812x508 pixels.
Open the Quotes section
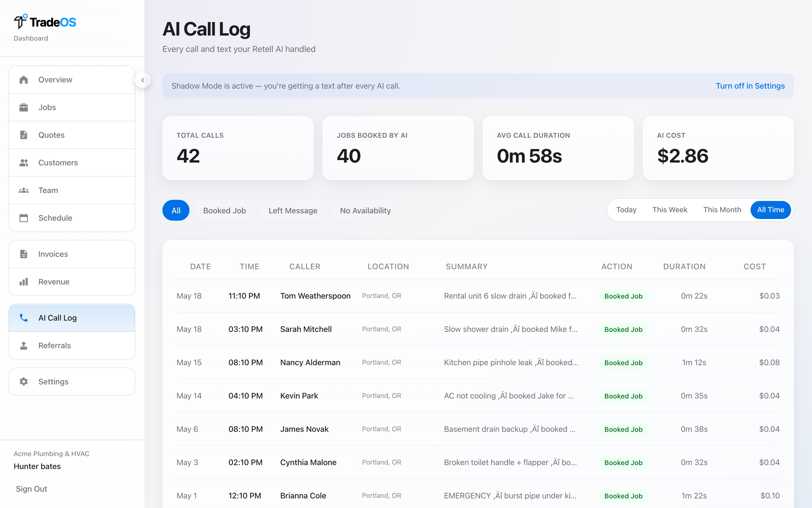pos(72,135)
